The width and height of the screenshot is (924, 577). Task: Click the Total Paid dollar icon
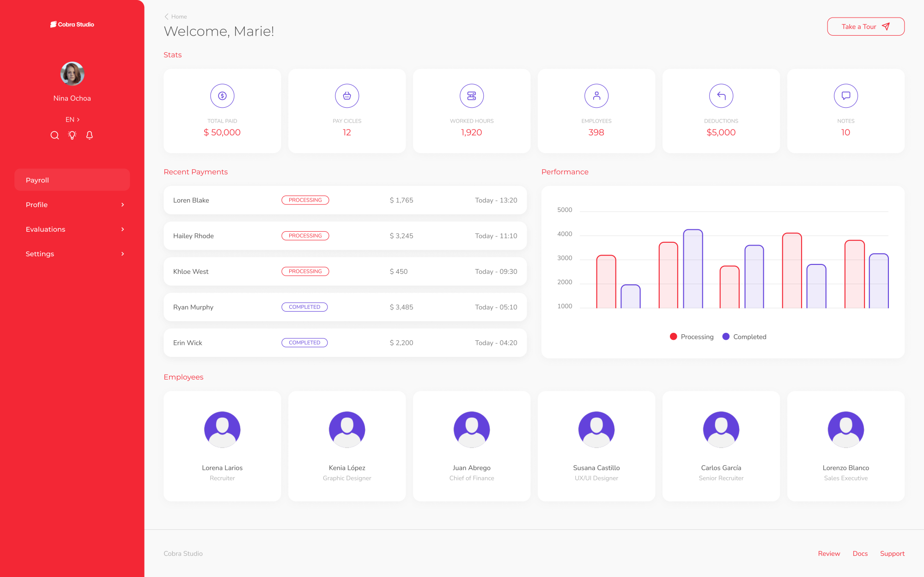pos(222,96)
